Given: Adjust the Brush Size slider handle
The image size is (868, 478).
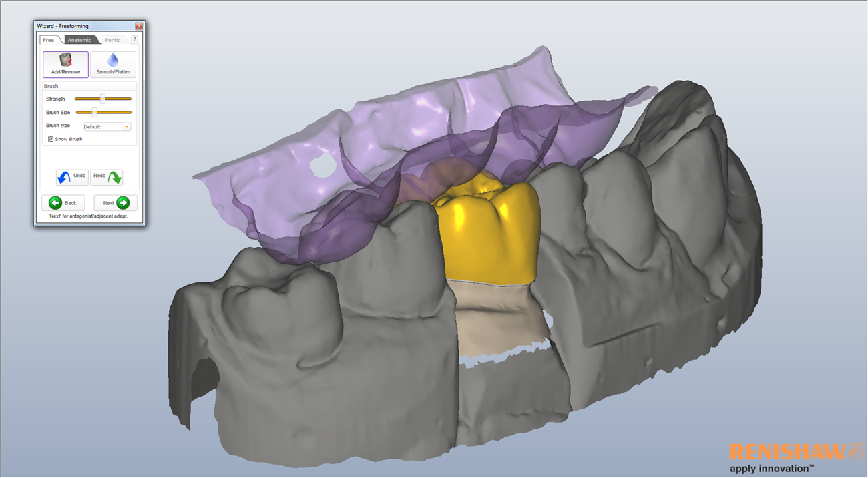Looking at the screenshot, I should (x=94, y=112).
